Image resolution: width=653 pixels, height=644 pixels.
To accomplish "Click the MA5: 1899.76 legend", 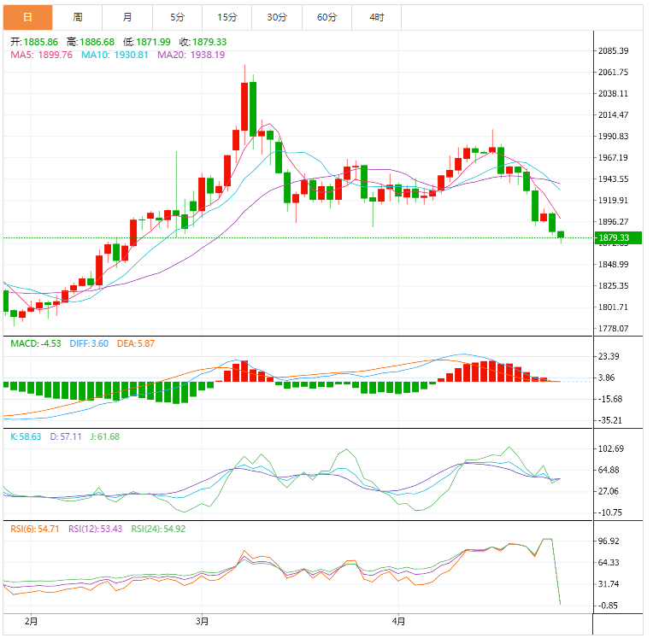I will (x=41, y=55).
